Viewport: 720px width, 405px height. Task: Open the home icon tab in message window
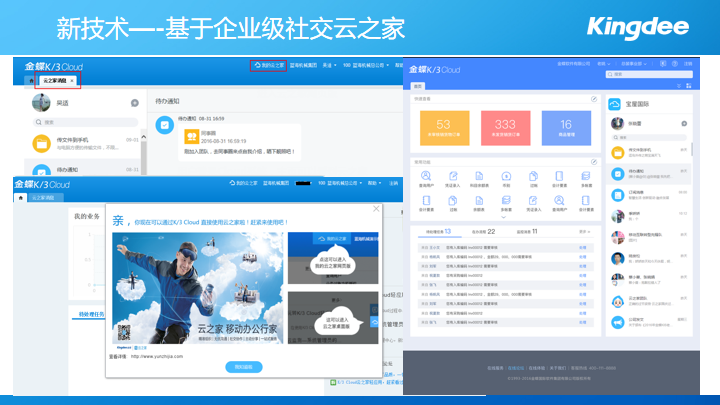pyautogui.click(x=31, y=81)
